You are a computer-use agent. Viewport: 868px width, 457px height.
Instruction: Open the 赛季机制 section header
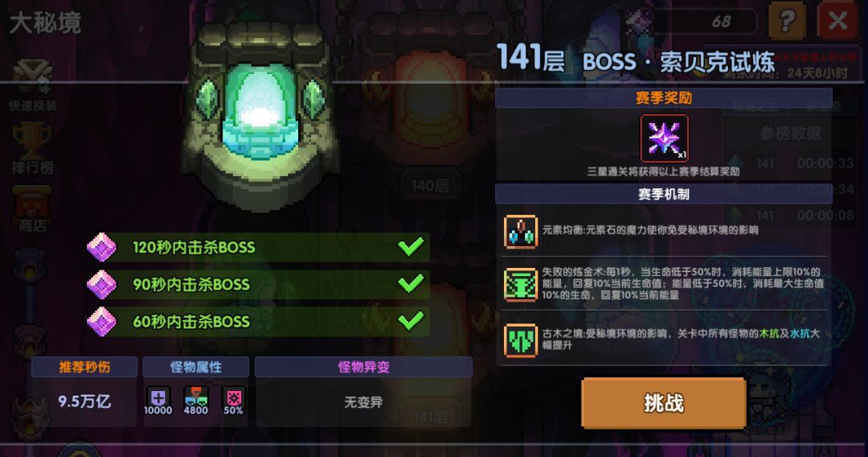(664, 194)
